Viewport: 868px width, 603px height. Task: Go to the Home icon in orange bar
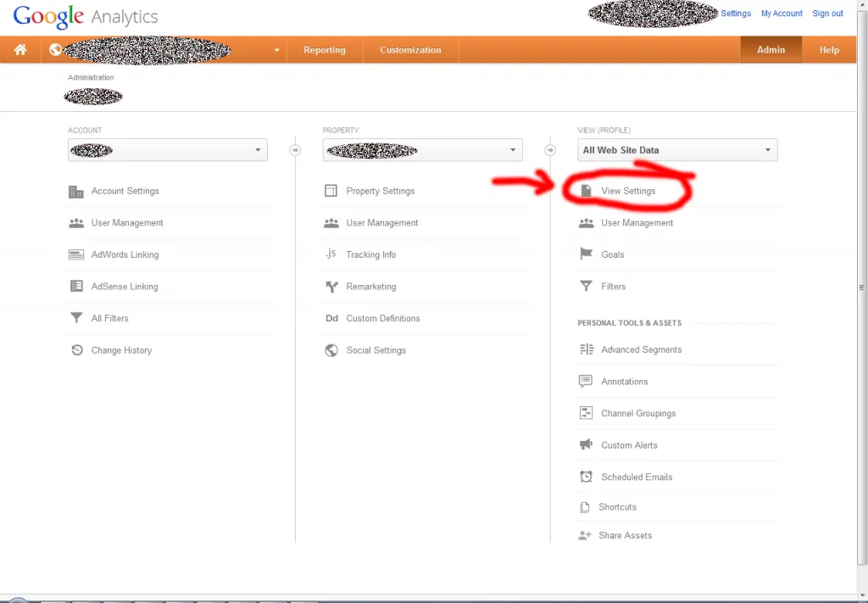click(x=20, y=50)
